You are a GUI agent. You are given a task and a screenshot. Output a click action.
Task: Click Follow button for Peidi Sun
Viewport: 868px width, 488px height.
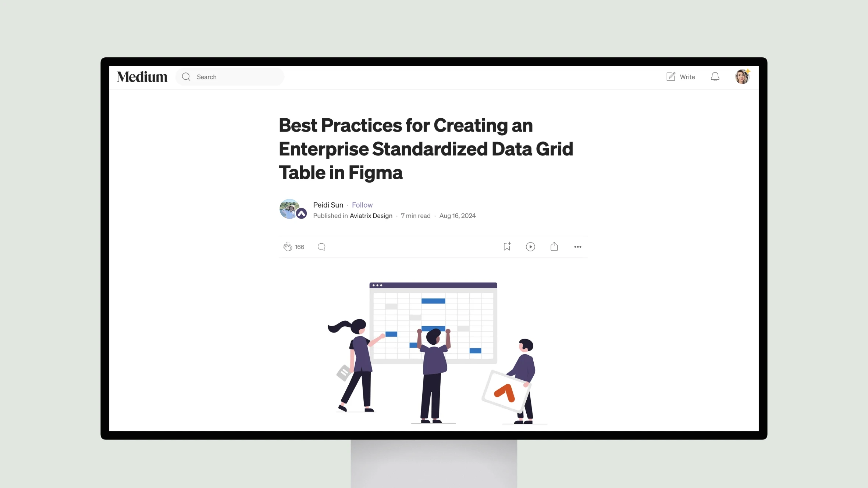(x=362, y=204)
